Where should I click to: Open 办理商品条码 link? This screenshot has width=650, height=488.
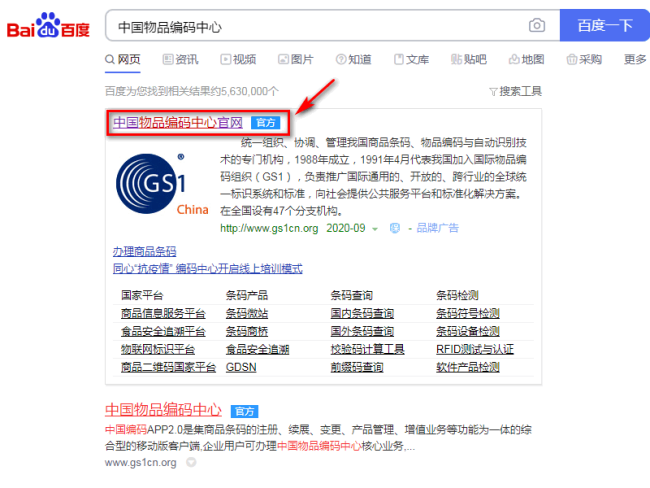pos(144,251)
